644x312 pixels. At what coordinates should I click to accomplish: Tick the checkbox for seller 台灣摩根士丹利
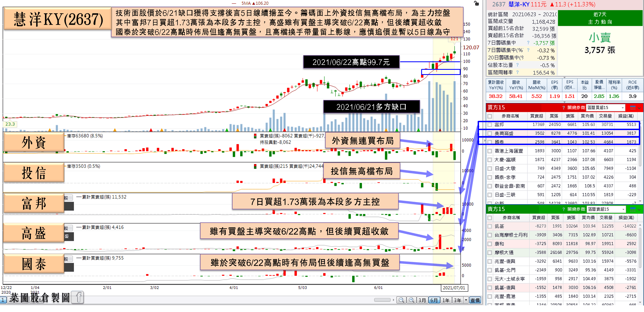click(490, 235)
